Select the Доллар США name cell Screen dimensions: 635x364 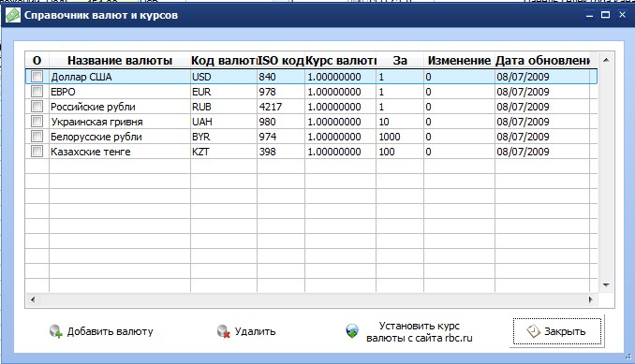pyautogui.click(x=120, y=77)
